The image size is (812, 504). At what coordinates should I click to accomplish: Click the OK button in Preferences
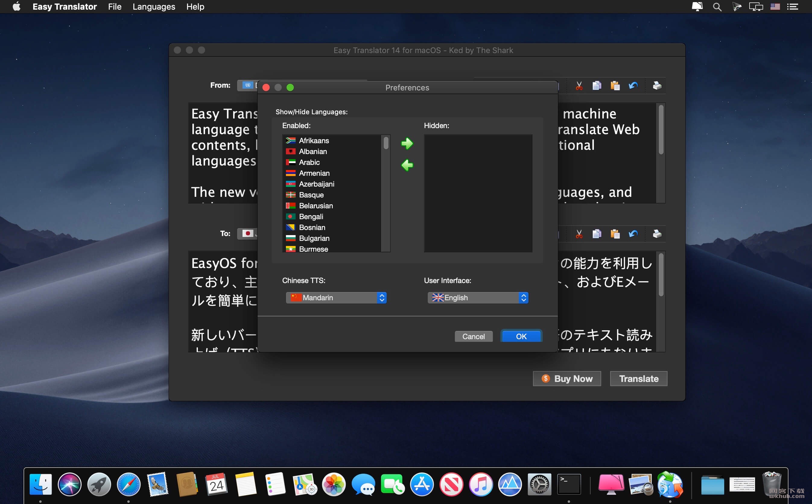[521, 336]
